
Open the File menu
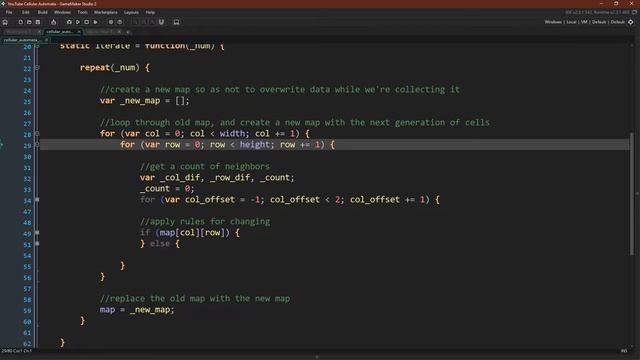pos(9,12)
